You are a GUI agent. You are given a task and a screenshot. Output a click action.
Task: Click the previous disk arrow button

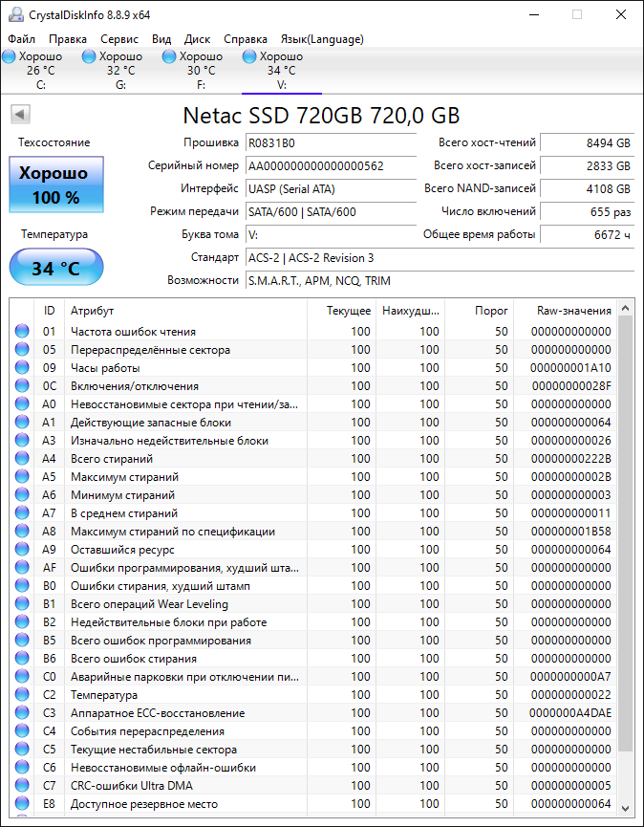[x=20, y=114]
